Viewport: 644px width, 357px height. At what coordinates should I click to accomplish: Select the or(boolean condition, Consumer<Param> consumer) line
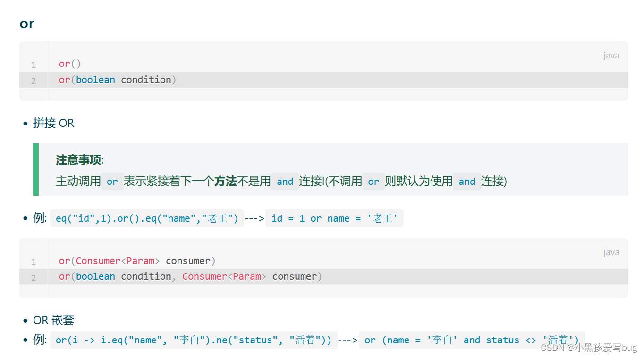coord(190,276)
